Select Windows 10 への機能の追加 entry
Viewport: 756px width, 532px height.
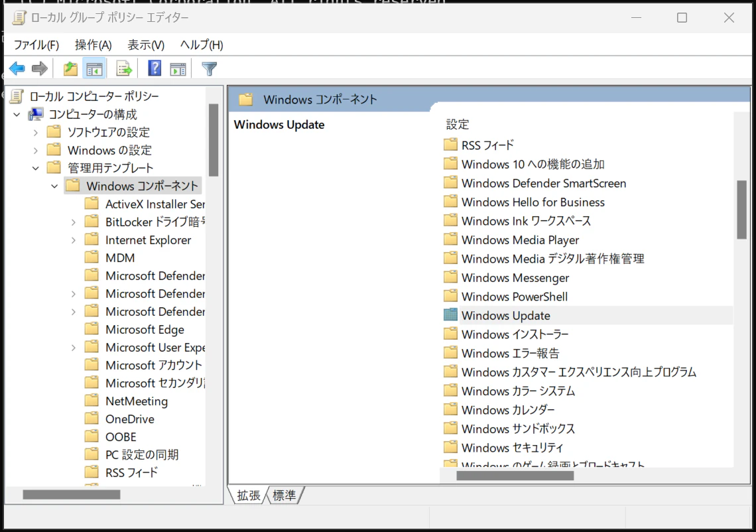533,164
